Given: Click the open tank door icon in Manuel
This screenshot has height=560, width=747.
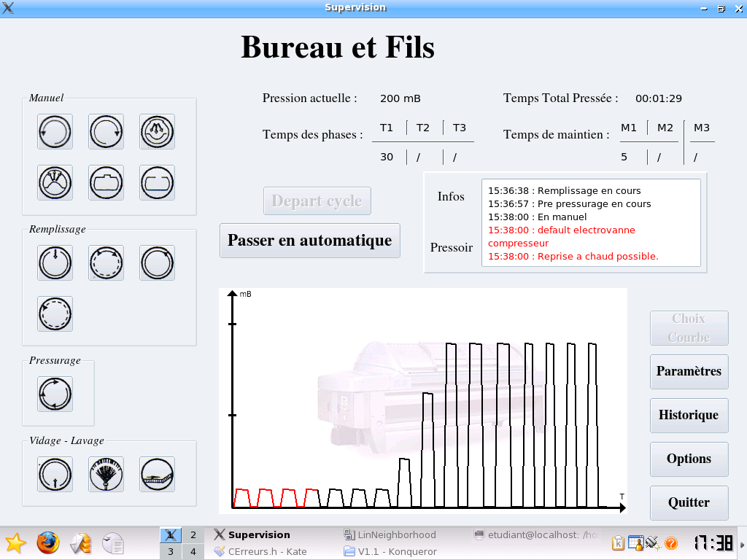Looking at the screenshot, I should (x=158, y=182).
